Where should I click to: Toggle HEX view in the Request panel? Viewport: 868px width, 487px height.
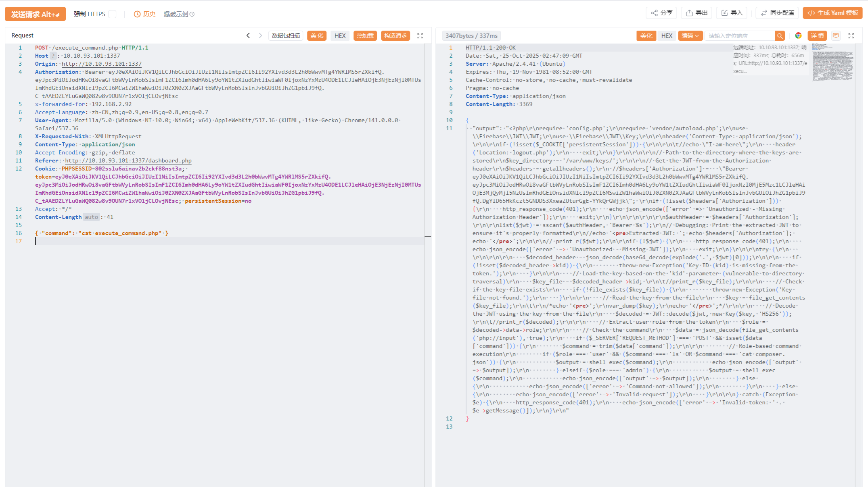[340, 35]
